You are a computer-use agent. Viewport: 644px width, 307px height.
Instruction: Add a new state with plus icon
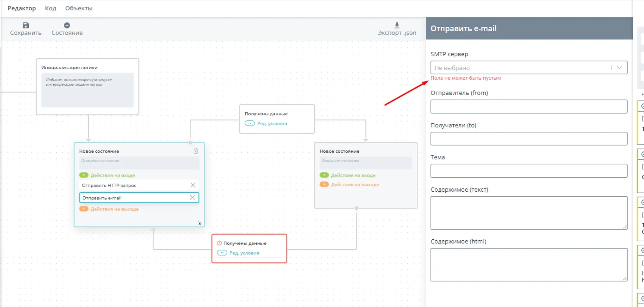pos(67,25)
